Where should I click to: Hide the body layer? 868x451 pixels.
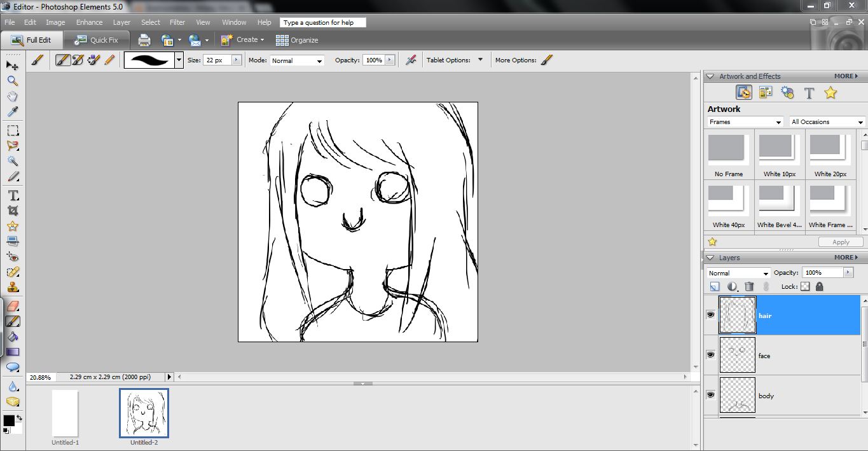pos(710,395)
